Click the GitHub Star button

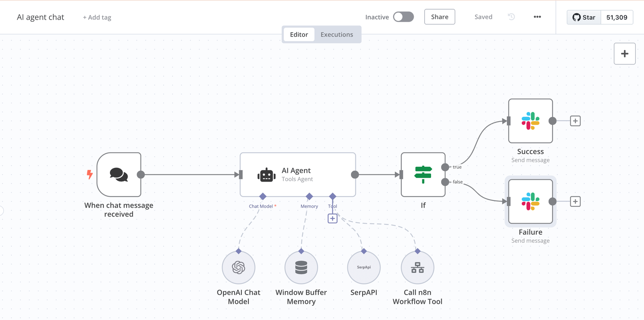(584, 17)
